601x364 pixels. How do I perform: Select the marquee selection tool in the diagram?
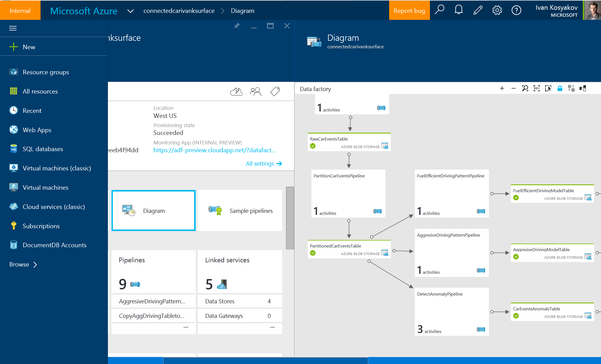click(548, 88)
